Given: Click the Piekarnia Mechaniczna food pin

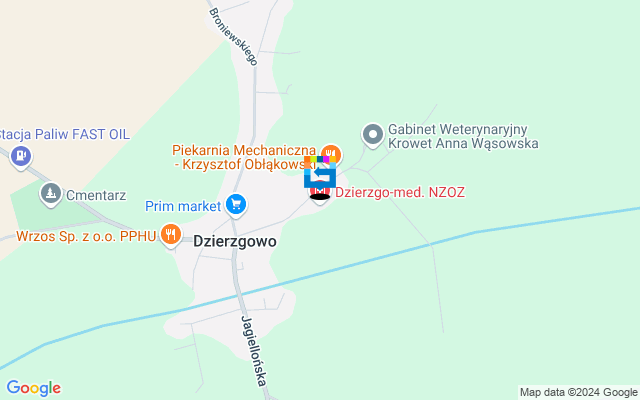Looking at the screenshot, I should point(331,153).
